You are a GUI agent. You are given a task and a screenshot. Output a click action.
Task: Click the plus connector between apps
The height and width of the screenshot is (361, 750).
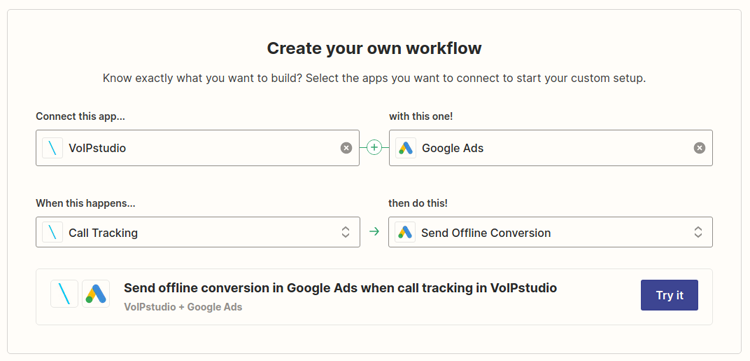pyautogui.click(x=374, y=148)
